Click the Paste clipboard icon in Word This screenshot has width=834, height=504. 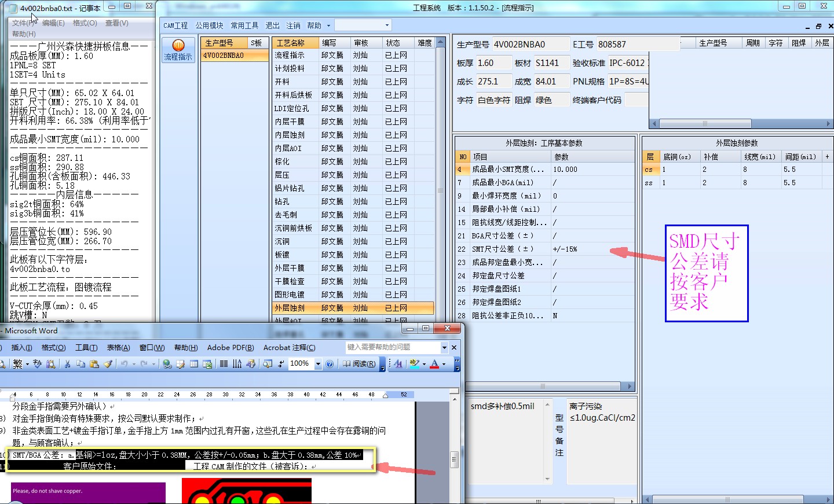[x=94, y=364]
